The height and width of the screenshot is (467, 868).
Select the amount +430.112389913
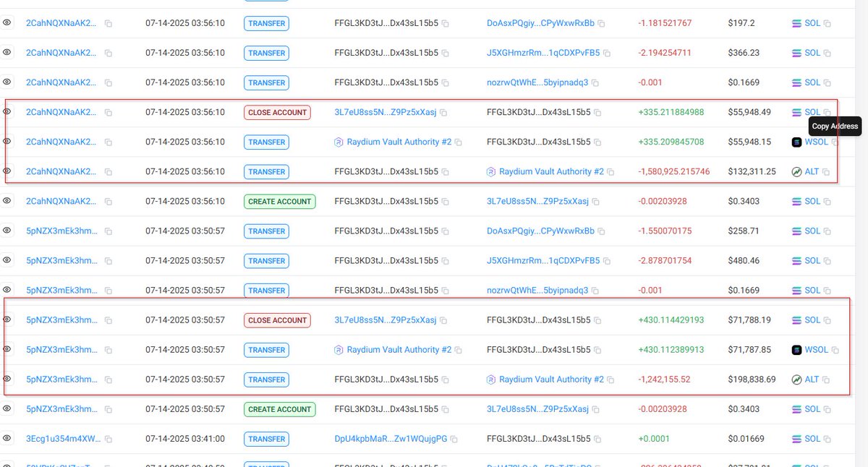pyautogui.click(x=671, y=349)
